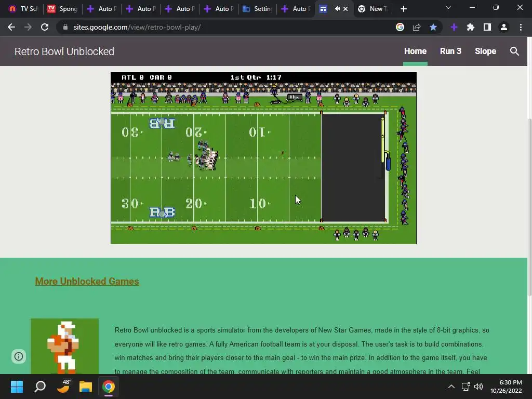Share this page via the share icon
The width and height of the screenshot is (532, 399).
[x=417, y=27]
